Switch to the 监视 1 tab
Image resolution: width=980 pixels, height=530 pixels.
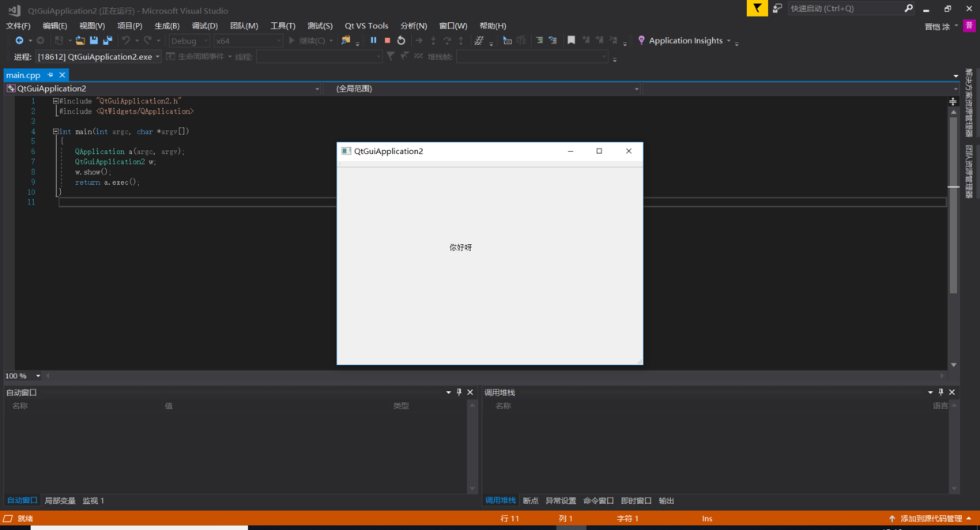93,501
